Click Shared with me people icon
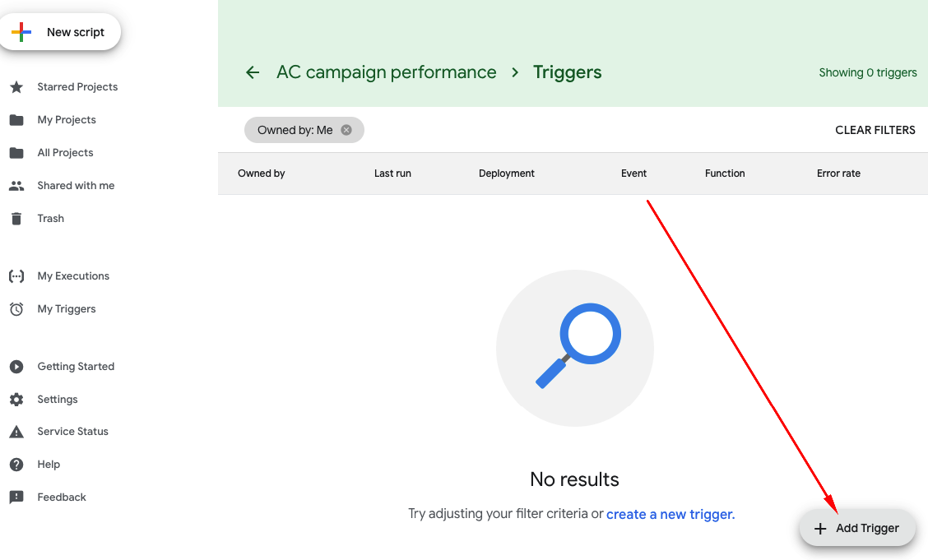This screenshot has width=928, height=560. click(x=16, y=186)
